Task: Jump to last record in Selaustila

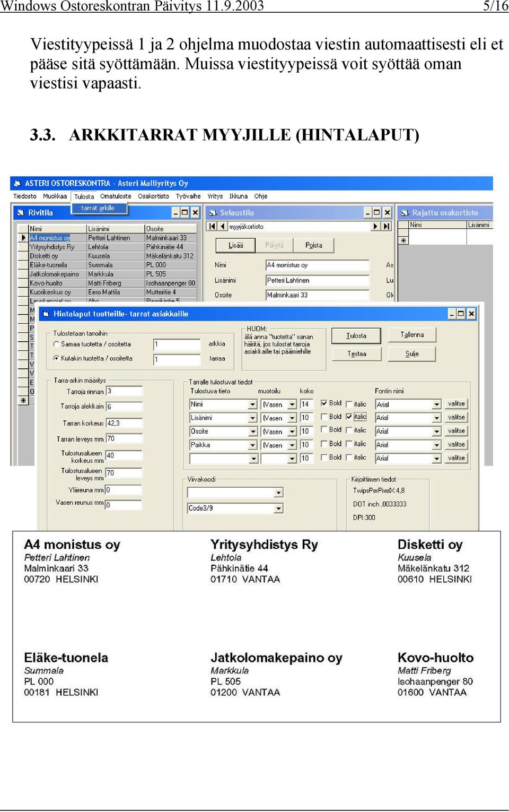Action: (386, 227)
